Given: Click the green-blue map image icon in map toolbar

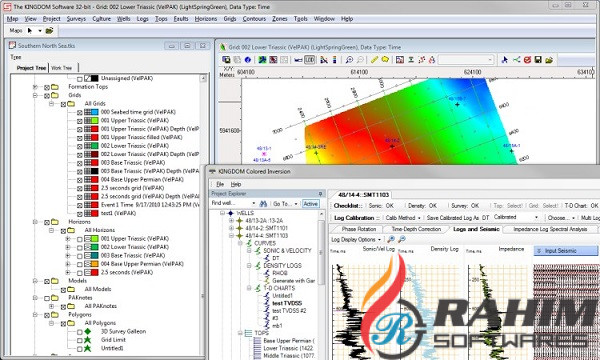Looking at the screenshot, I should [x=262, y=60].
